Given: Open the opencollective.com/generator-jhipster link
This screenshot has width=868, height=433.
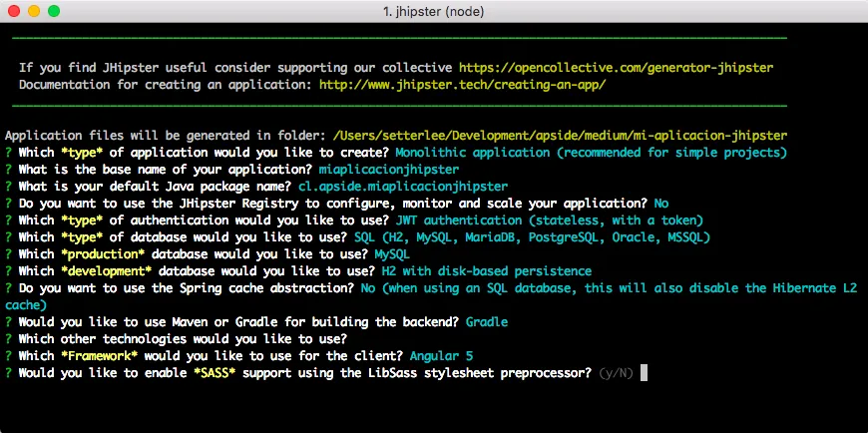Looking at the screenshot, I should click(x=617, y=68).
